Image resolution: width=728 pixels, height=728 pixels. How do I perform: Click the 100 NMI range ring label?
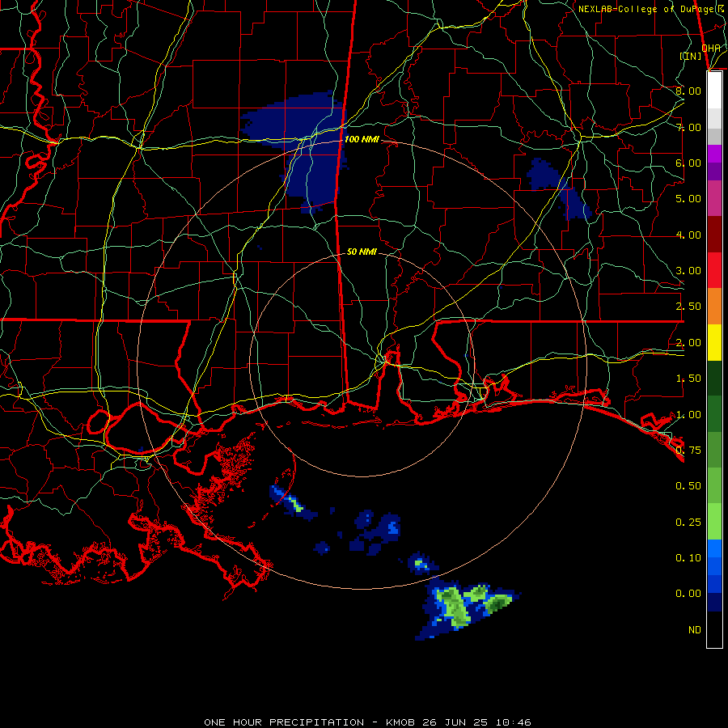[362, 139]
